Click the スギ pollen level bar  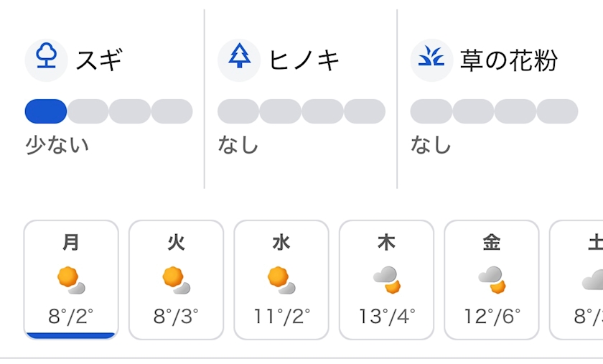(x=108, y=111)
